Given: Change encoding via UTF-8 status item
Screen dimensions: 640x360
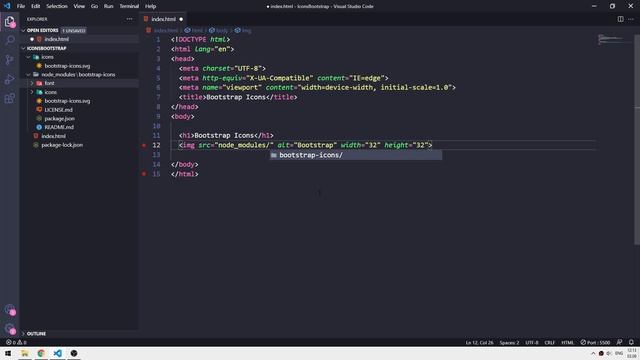Looking at the screenshot, I should pos(531,342).
